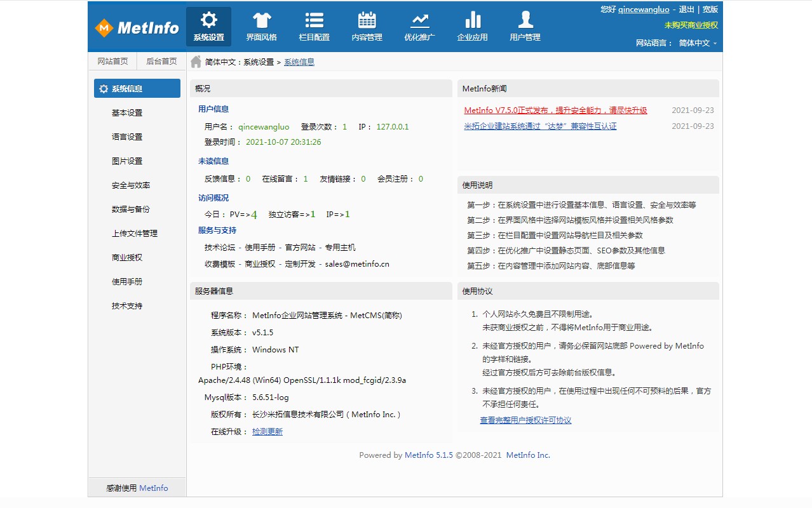
Task: Click the system version v5.1.5 value
Action: point(263,333)
